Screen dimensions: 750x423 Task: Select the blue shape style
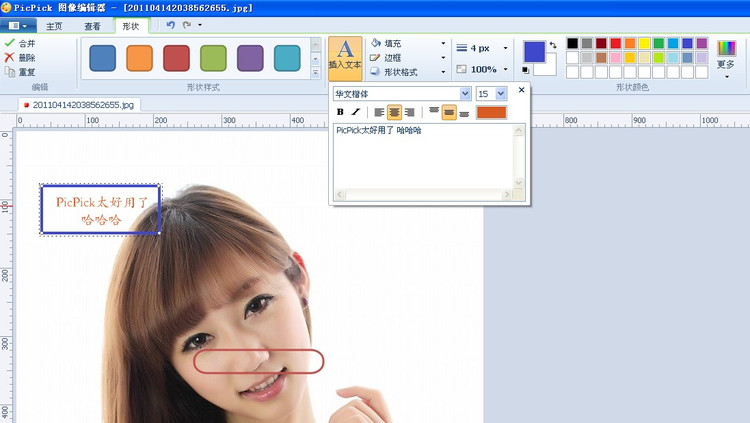click(x=102, y=58)
